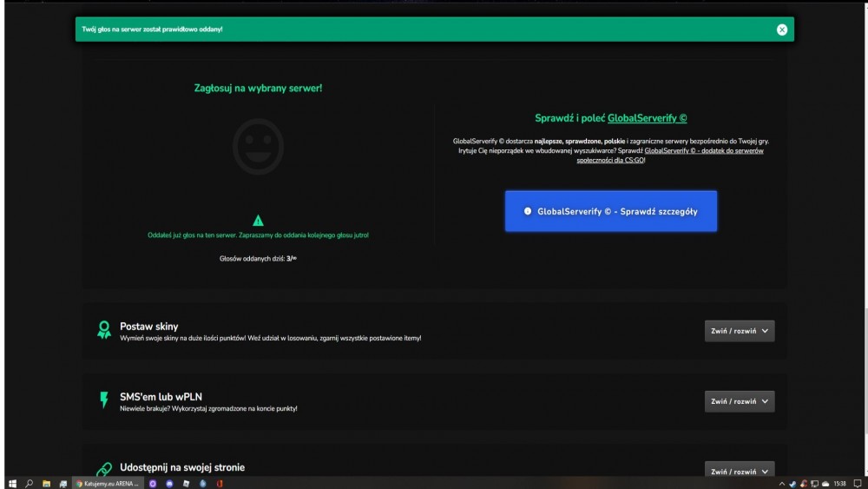Click the chain link icon next to Udostępnij
Screen dimensions: 868x489
click(x=104, y=469)
